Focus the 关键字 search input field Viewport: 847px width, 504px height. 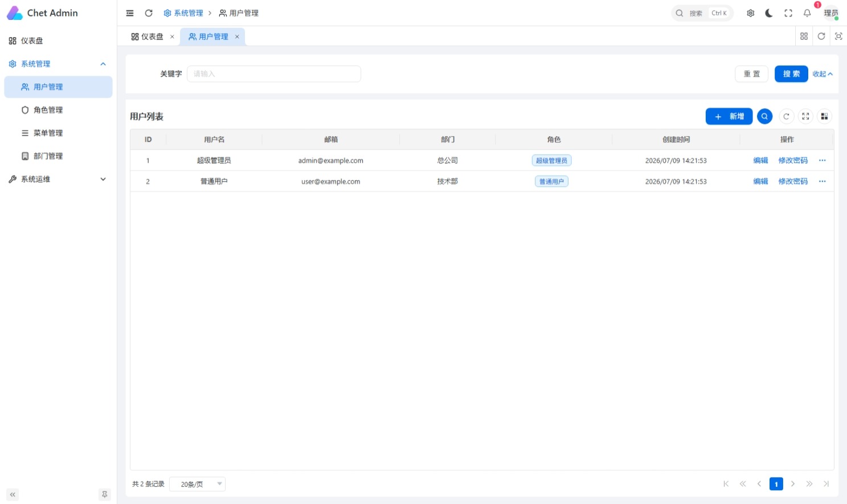click(x=274, y=73)
